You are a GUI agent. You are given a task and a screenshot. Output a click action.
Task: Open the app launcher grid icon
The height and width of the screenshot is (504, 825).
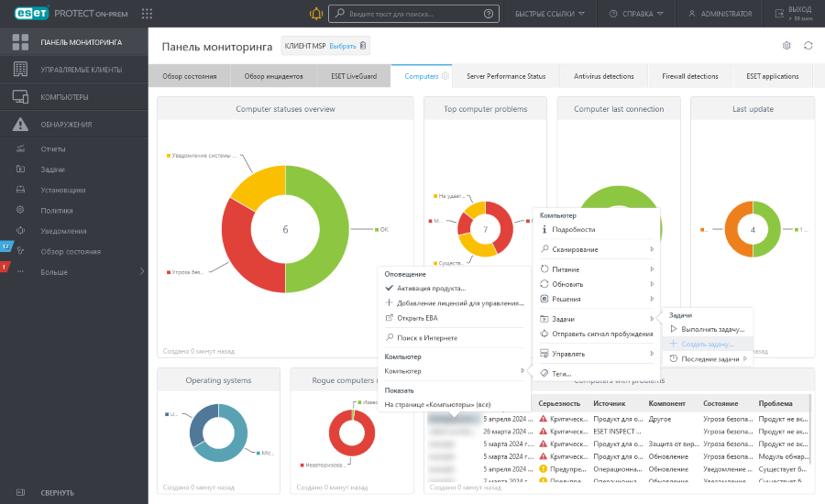pos(148,14)
